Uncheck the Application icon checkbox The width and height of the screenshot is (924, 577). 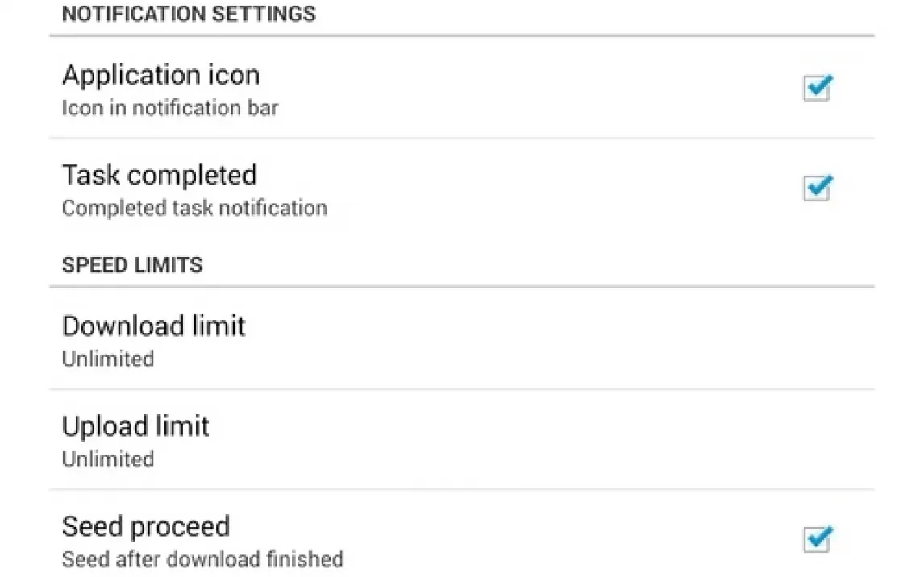point(817,88)
